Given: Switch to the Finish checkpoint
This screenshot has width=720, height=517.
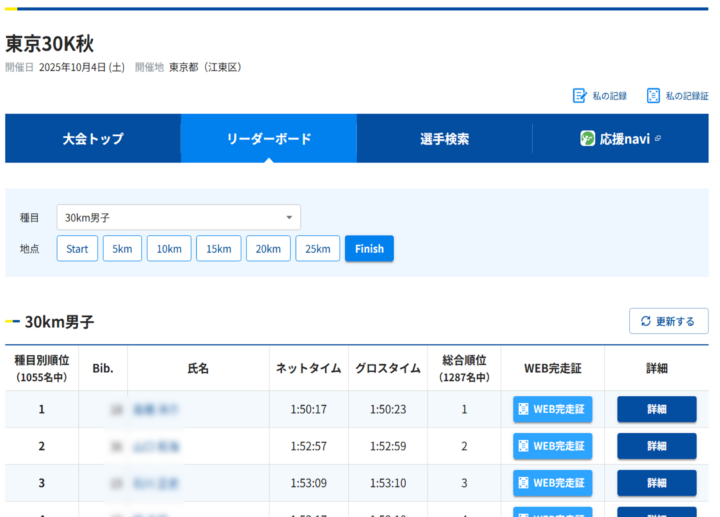Looking at the screenshot, I should point(369,249).
